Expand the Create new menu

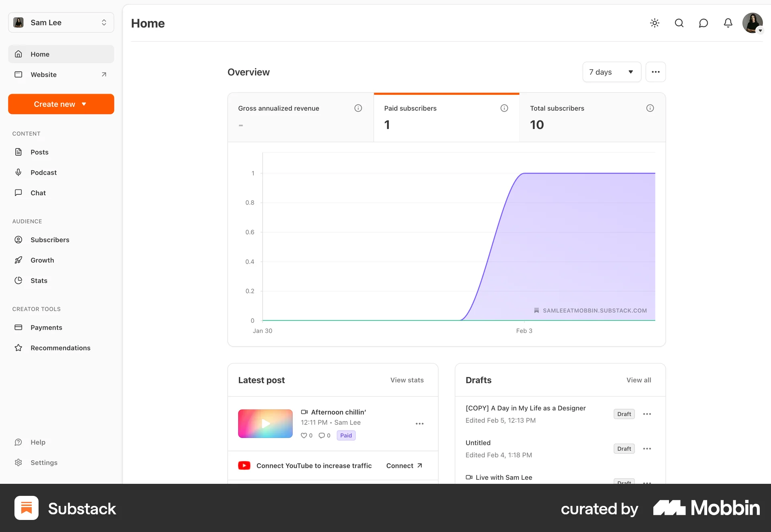[x=61, y=104]
